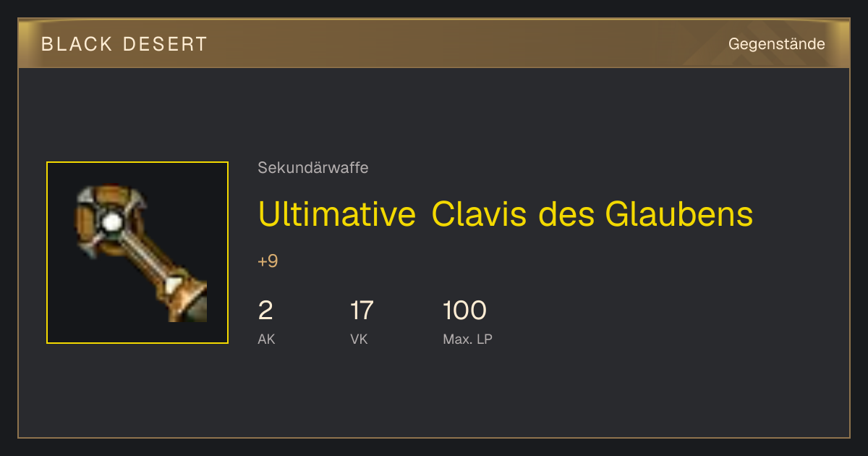868x456 pixels.
Task: Click the Clavis weapon item icon
Action: pyautogui.click(x=137, y=253)
